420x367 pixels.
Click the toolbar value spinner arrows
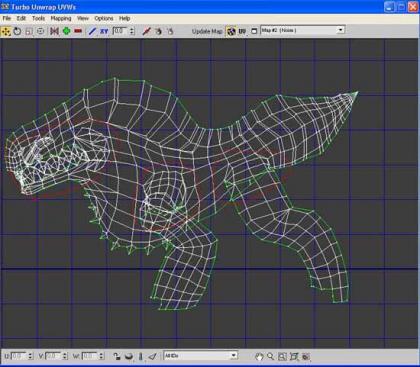point(132,31)
